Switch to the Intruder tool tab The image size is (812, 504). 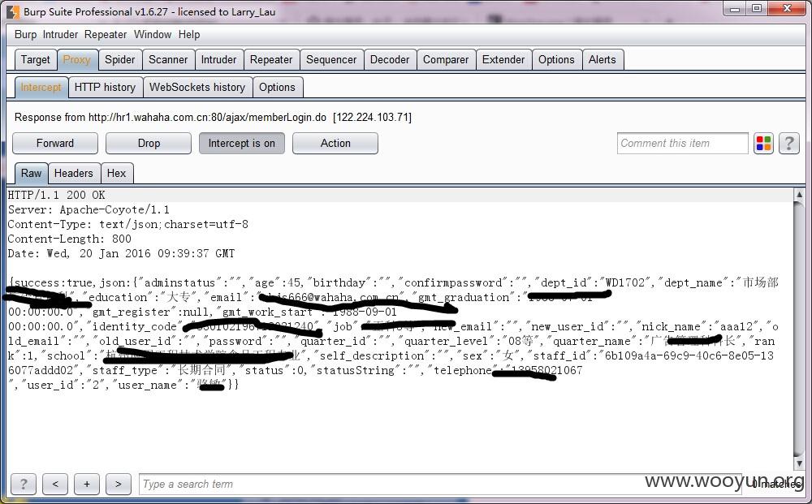click(219, 59)
